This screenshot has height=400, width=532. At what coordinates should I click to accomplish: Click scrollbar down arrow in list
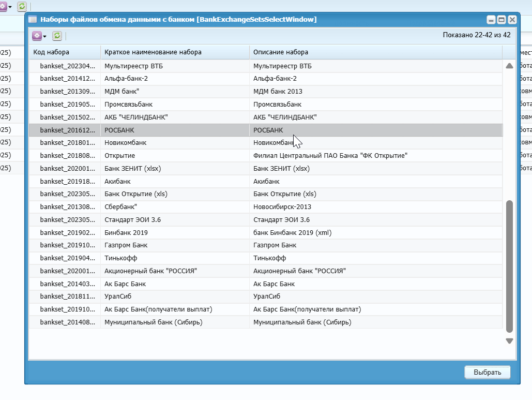509,340
